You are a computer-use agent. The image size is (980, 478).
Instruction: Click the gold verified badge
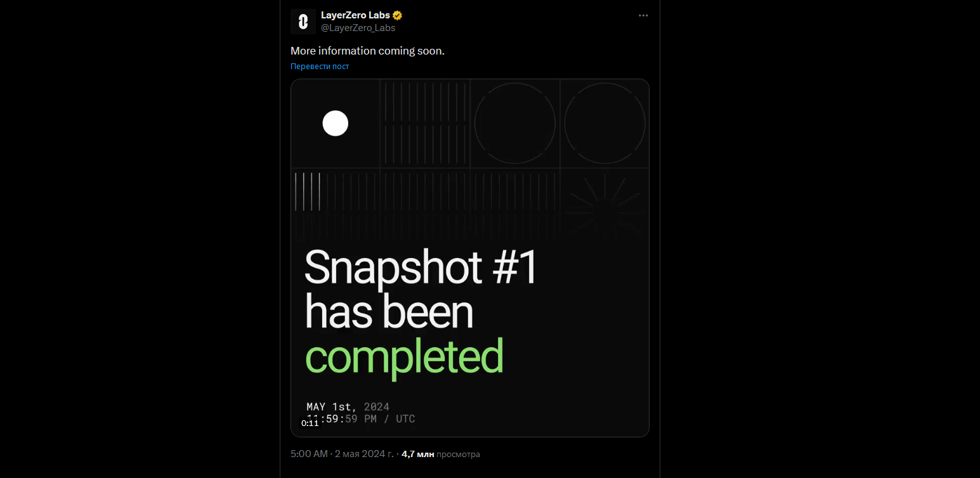coord(398,16)
